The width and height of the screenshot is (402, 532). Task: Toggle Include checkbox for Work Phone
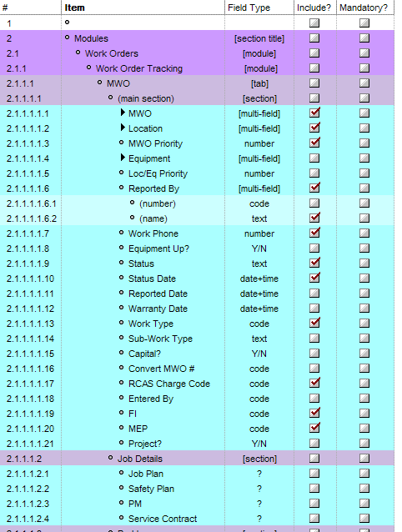pos(314,233)
